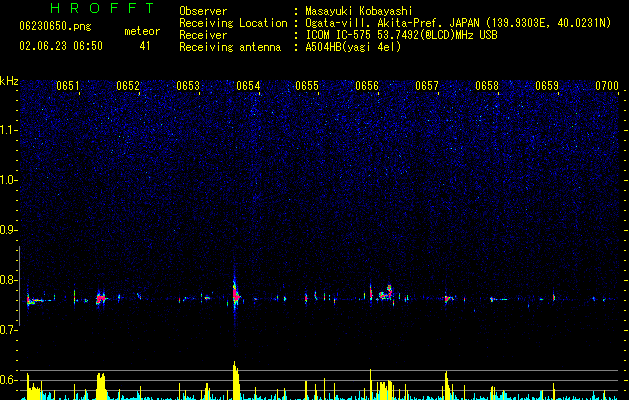The height and width of the screenshot is (400, 629).
Task: Click antenna value A504HB(yagi 4el)
Action: 353,47
